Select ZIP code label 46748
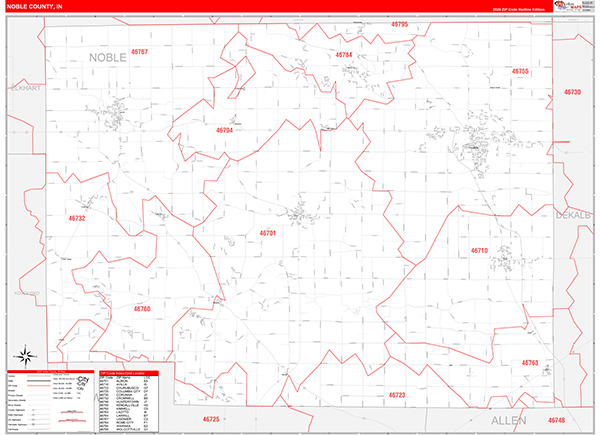The image size is (600, 435). click(x=556, y=420)
